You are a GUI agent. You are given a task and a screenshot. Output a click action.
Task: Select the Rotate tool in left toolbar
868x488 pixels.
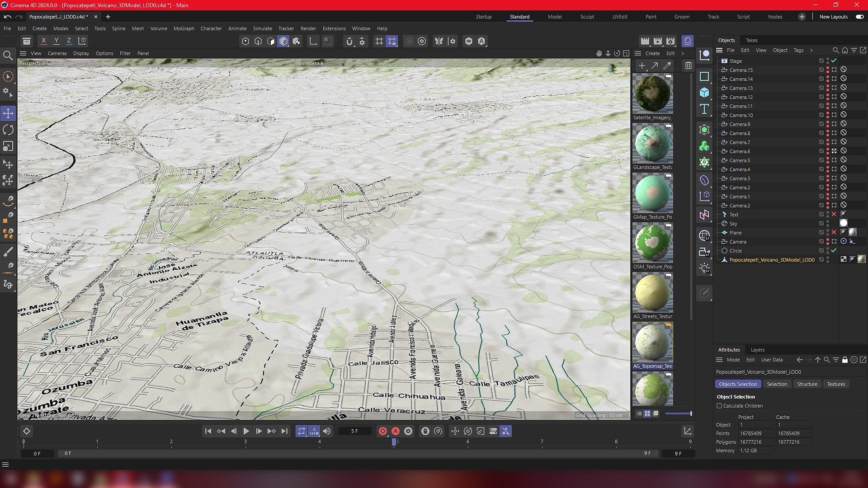tap(8, 130)
